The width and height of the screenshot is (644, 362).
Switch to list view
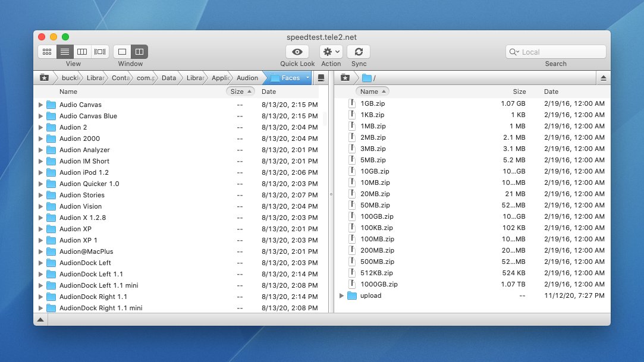click(x=65, y=52)
